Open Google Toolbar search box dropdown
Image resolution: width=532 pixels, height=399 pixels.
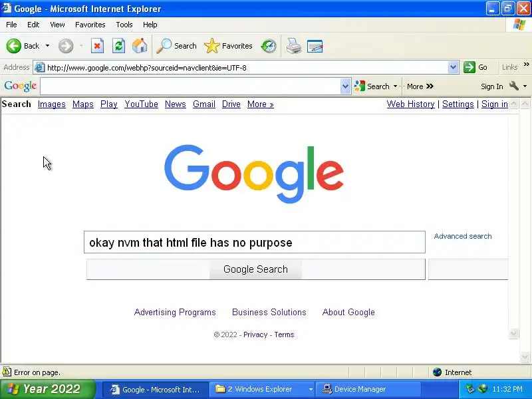click(x=345, y=86)
